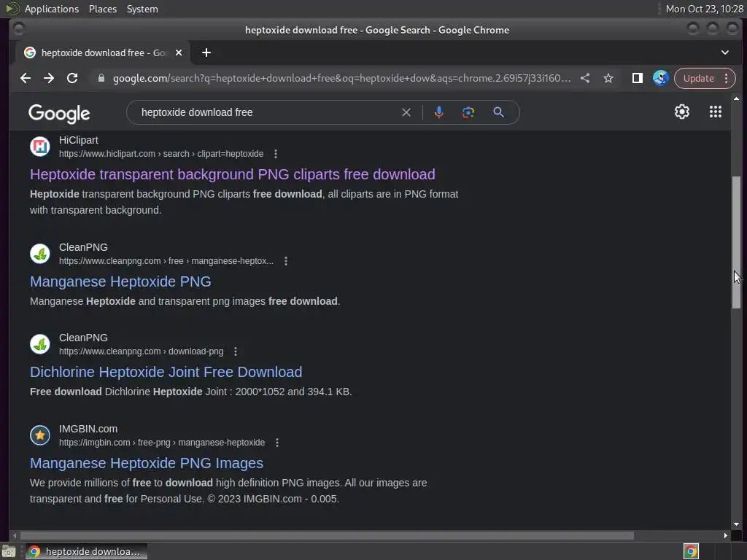Screen dimensions: 747x560
Task: Click the Update button in Chrome
Action: pos(698,78)
